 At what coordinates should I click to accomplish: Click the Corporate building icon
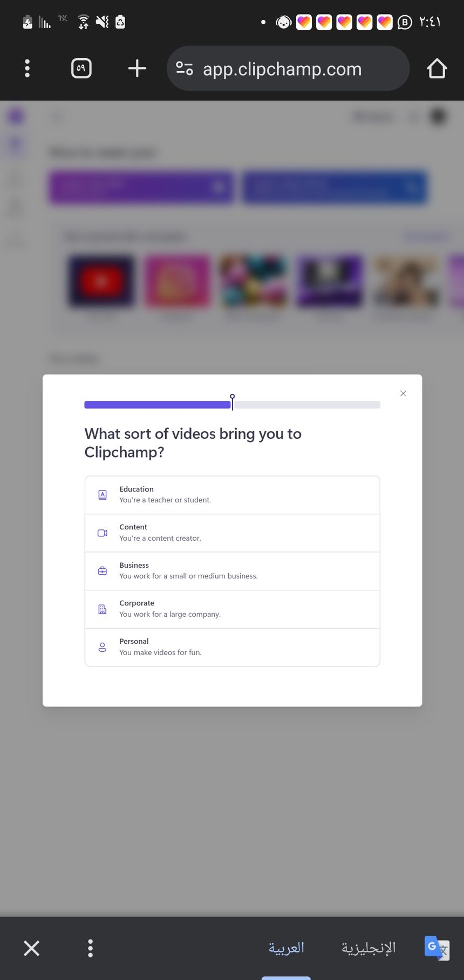tap(103, 609)
